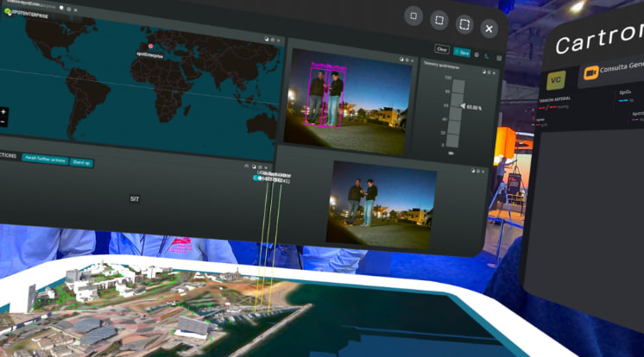Click the grid icon right of the phone icon
This screenshot has height=357, width=644.
(499, 59)
